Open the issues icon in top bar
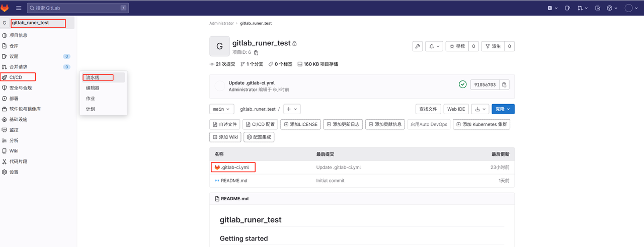 [x=568, y=8]
